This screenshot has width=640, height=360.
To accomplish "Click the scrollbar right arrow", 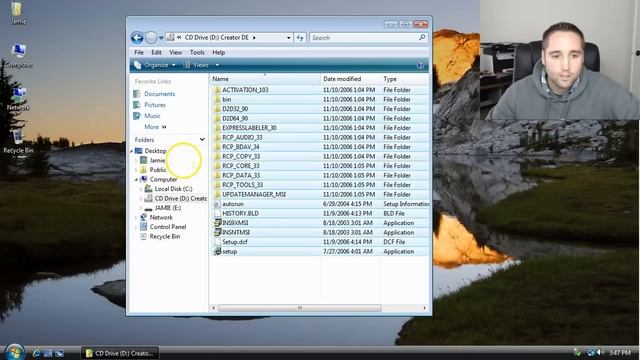I will (425, 308).
